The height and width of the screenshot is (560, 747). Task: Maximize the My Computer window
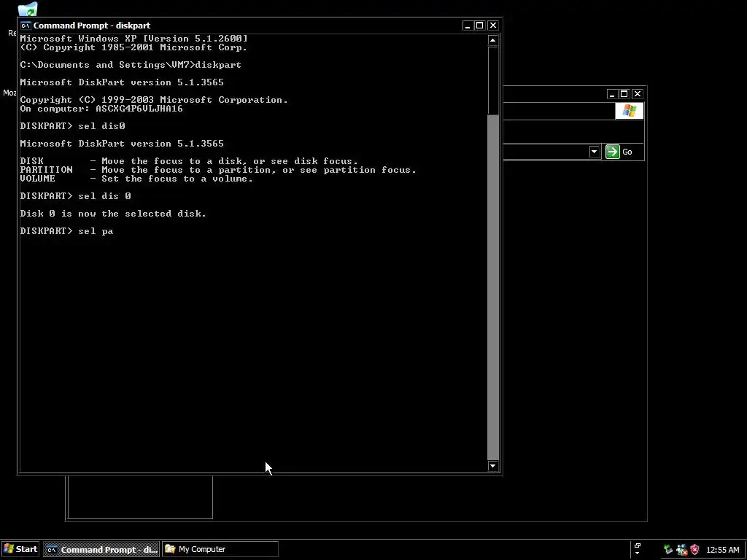[x=624, y=94]
